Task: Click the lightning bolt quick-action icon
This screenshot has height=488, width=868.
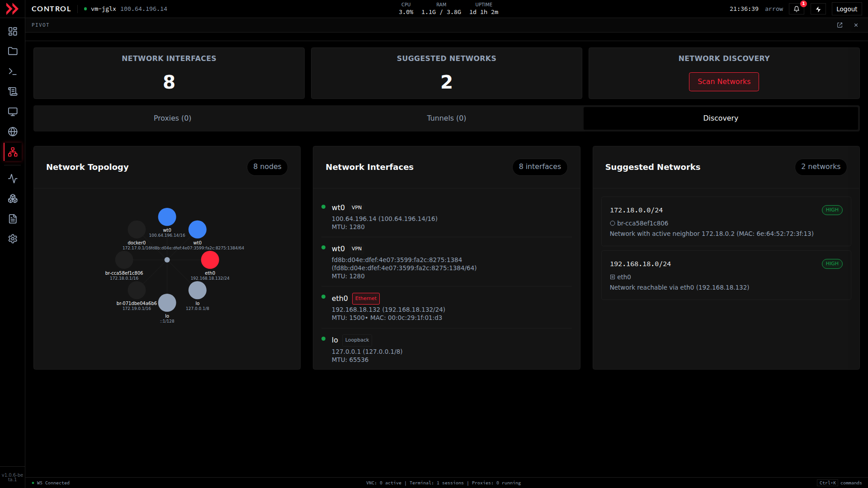Action: pos(818,9)
